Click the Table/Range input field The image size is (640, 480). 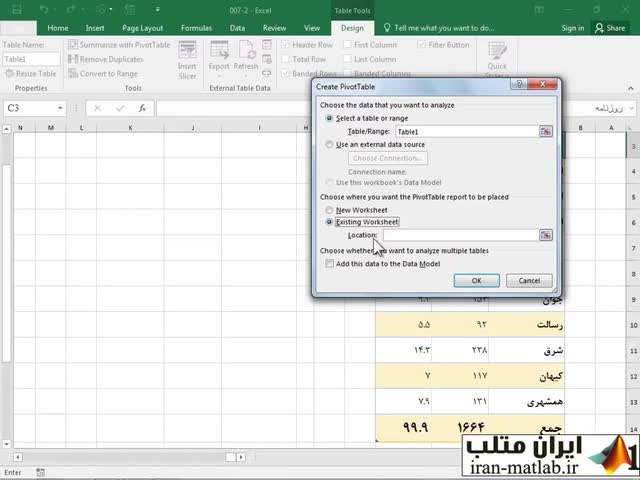467,131
